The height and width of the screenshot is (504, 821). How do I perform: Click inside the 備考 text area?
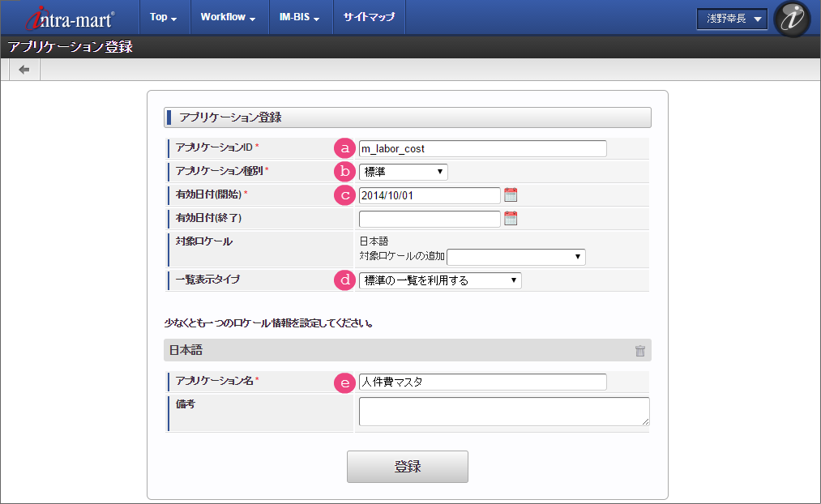click(x=503, y=411)
